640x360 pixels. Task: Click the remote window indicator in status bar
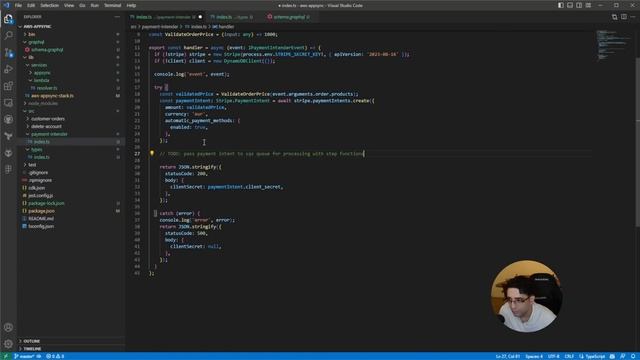click(6, 356)
